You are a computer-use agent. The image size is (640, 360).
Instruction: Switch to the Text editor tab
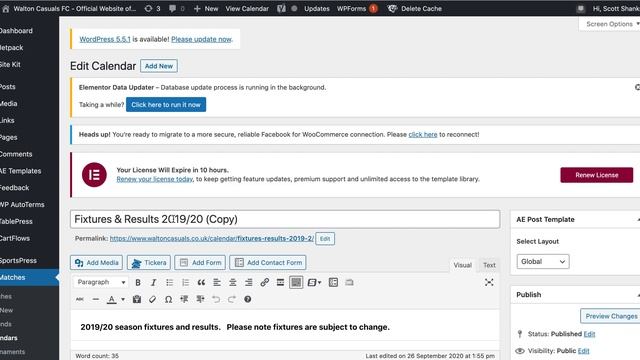pyautogui.click(x=489, y=265)
